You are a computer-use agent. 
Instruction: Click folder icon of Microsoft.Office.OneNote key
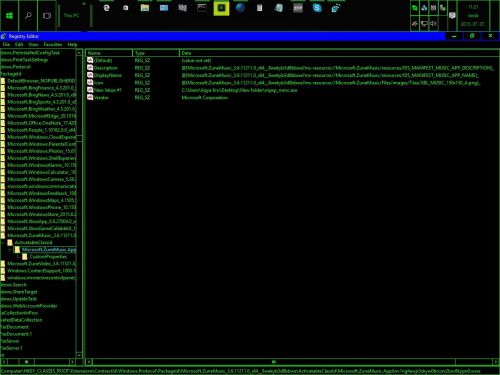[3, 123]
